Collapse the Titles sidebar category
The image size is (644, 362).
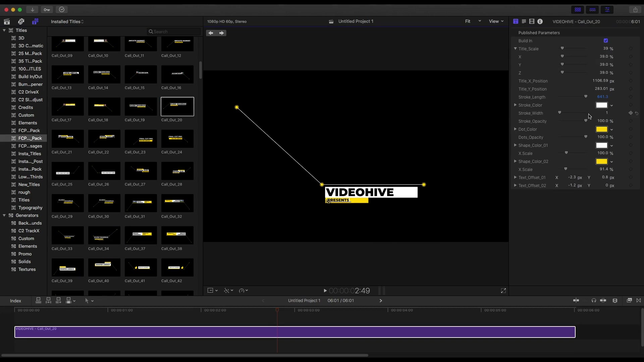click(x=4, y=30)
